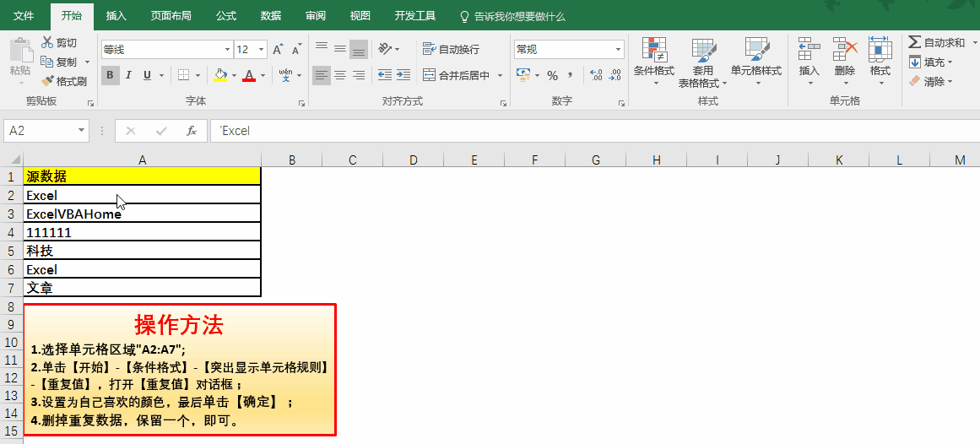This screenshot has height=444, width=980.
Task: Select cell containing ExcelVBAHome
Action: coord(143,214)
